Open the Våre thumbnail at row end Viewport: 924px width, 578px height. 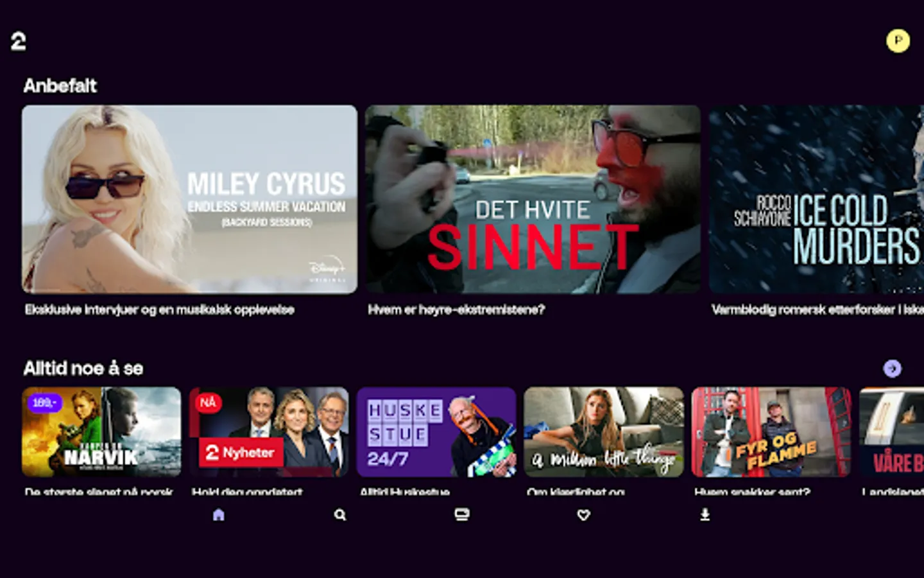891,432
